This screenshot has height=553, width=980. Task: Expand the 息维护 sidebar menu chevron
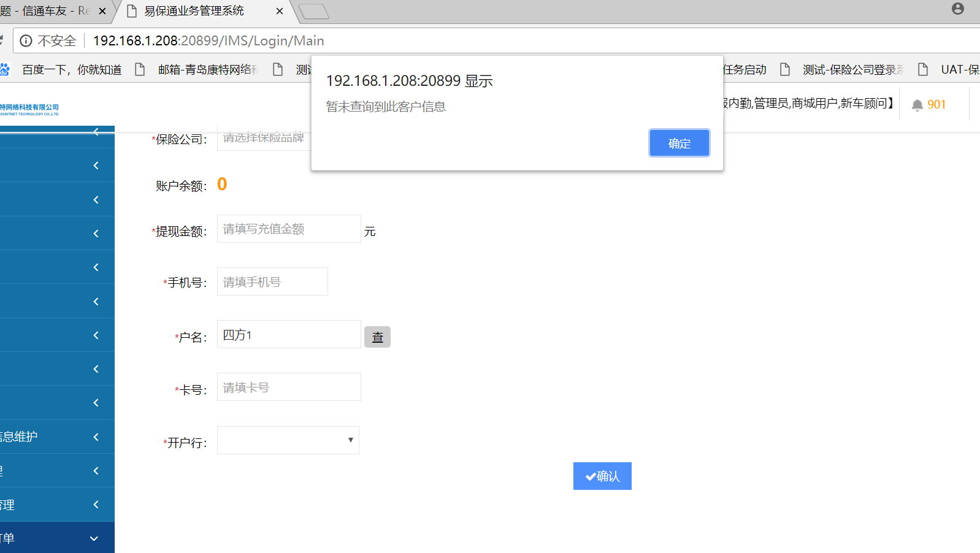coord(96,437)
